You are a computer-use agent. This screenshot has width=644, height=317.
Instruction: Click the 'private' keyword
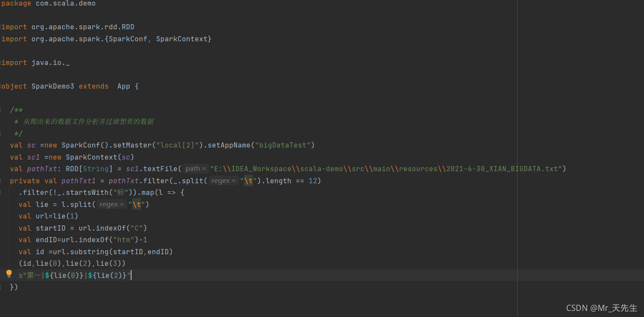pyautogui.click(x=25, y=181)
